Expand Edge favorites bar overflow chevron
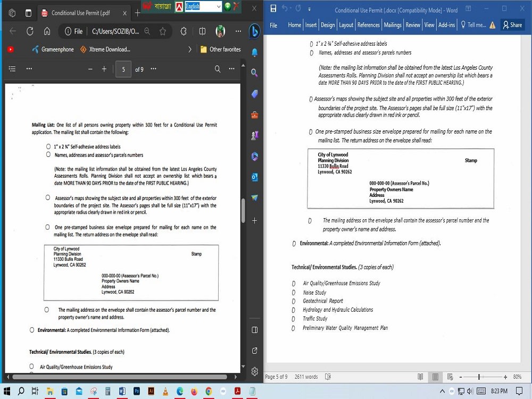 tap(190, 49)
